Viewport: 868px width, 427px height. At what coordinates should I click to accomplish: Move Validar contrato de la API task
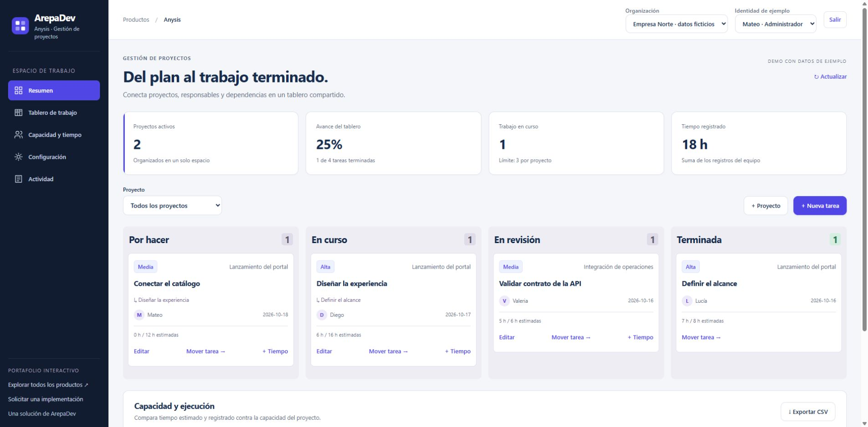[x=571, y=337]
